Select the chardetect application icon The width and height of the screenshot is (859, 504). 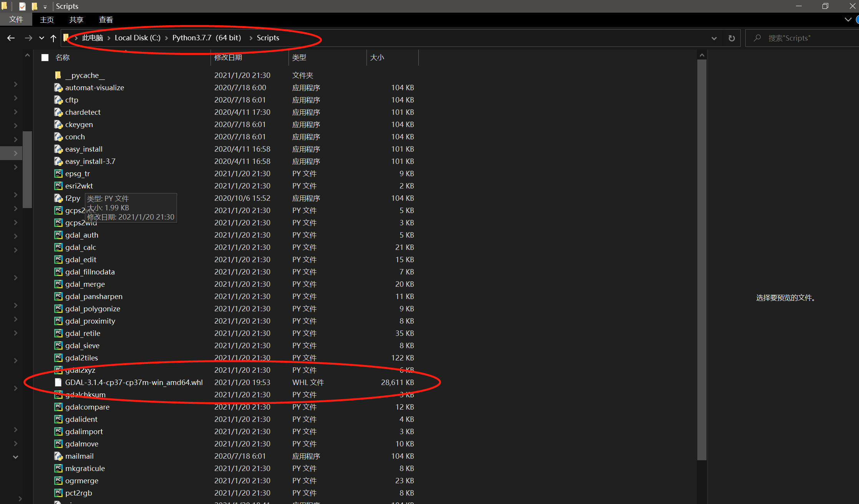[58, 112]
